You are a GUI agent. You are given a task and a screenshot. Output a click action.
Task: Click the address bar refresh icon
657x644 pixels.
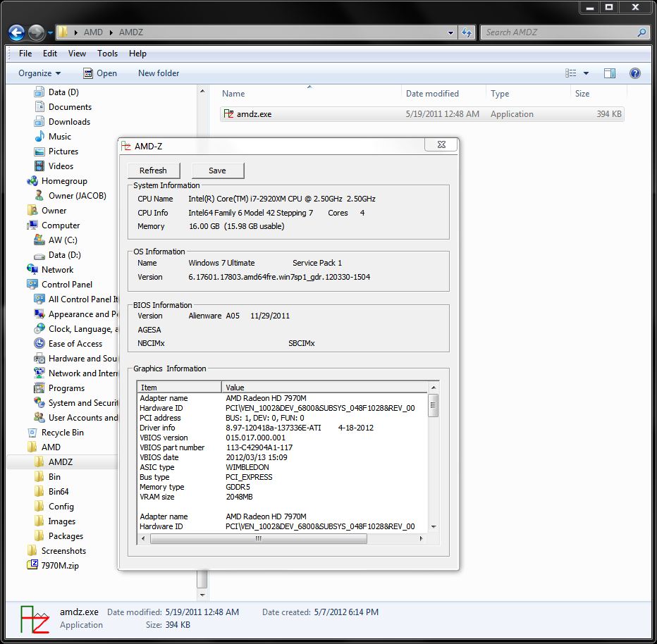point(467,32)
